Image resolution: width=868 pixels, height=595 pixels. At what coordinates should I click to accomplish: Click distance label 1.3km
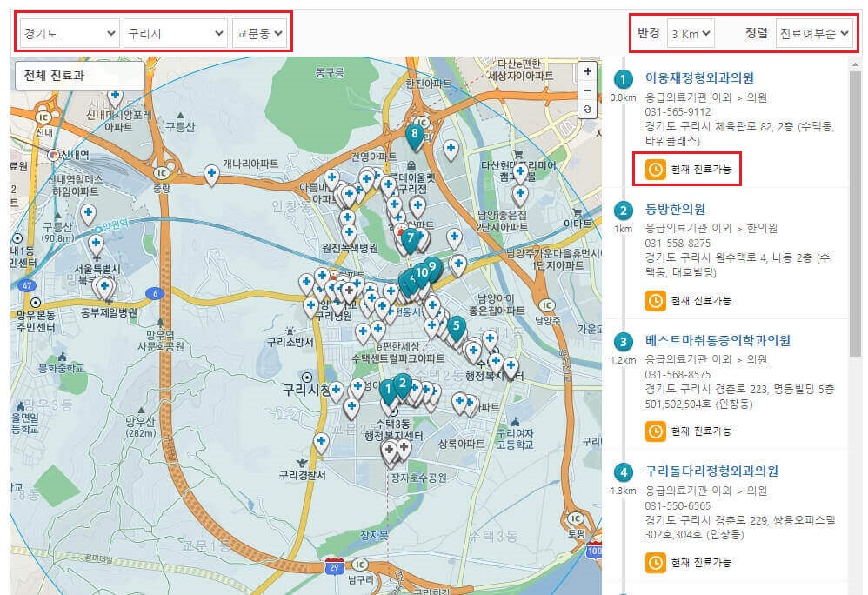(623, 491)
